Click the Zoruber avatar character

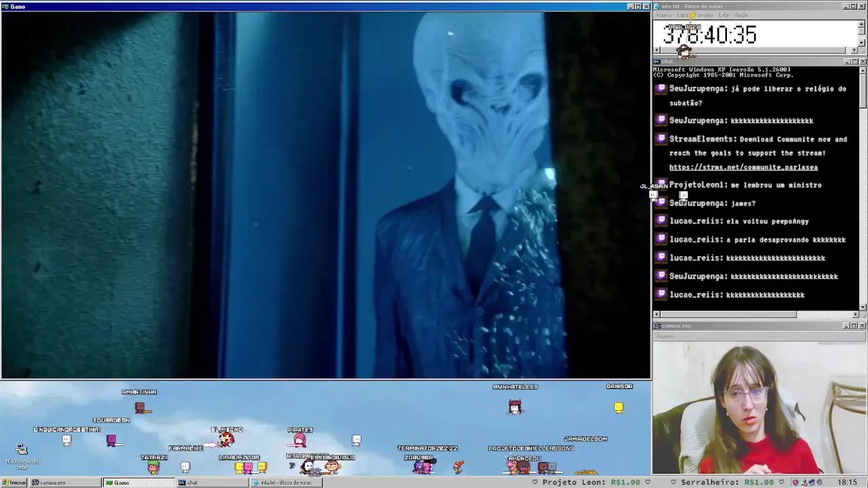tap(420, 466)
